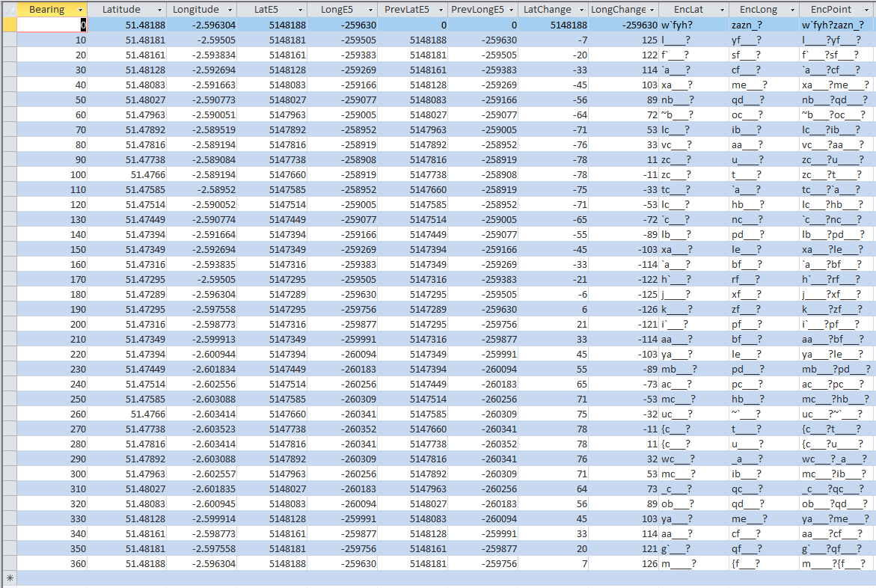Image resolution: width=876 pixels, height=588 pixels.
Task: Click LatChange cell 5148188 in first row
Action: (x=554, y=25)
